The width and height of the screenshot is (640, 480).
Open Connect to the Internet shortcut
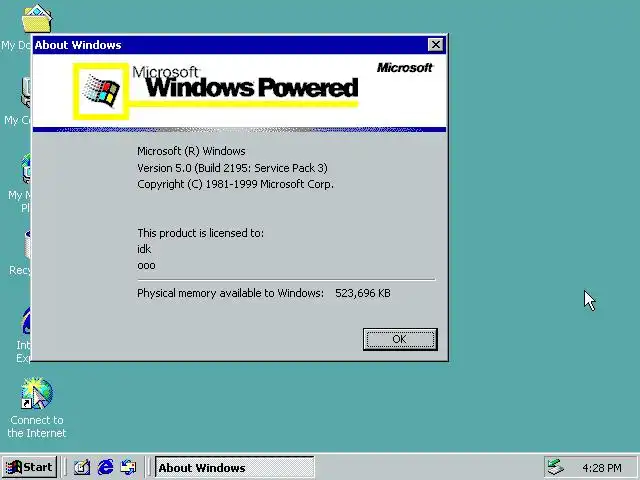[x=37, y=408]
